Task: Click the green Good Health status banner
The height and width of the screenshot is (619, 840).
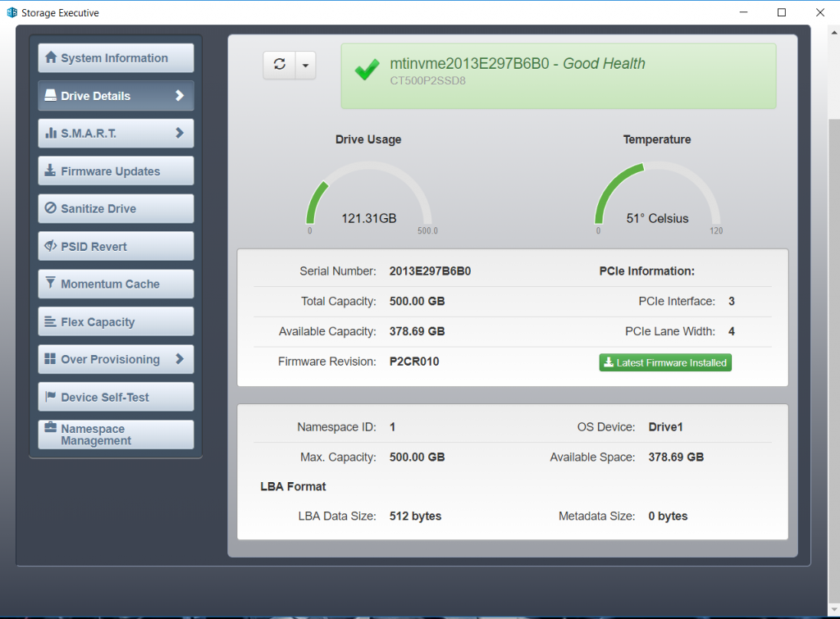Action: click(x=558, y=75)
